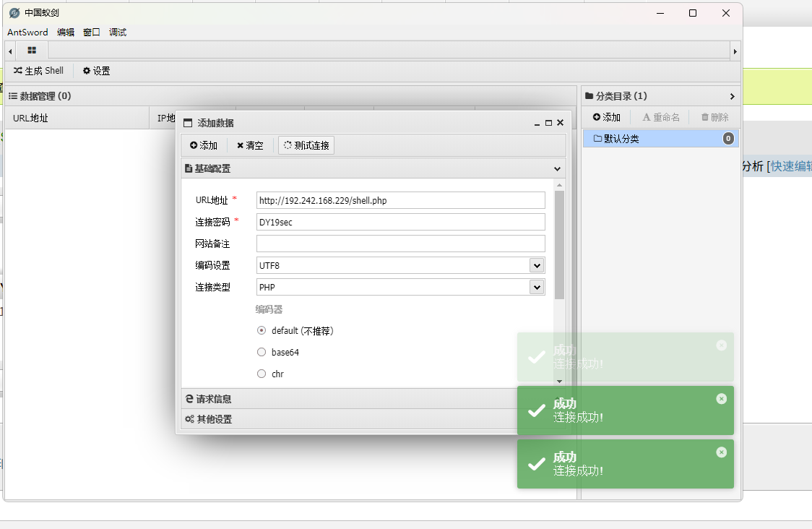Viewport: 812px width, 529px height.
Task: Dismiss the middle 成功 notification
Action: coord(722,398)
